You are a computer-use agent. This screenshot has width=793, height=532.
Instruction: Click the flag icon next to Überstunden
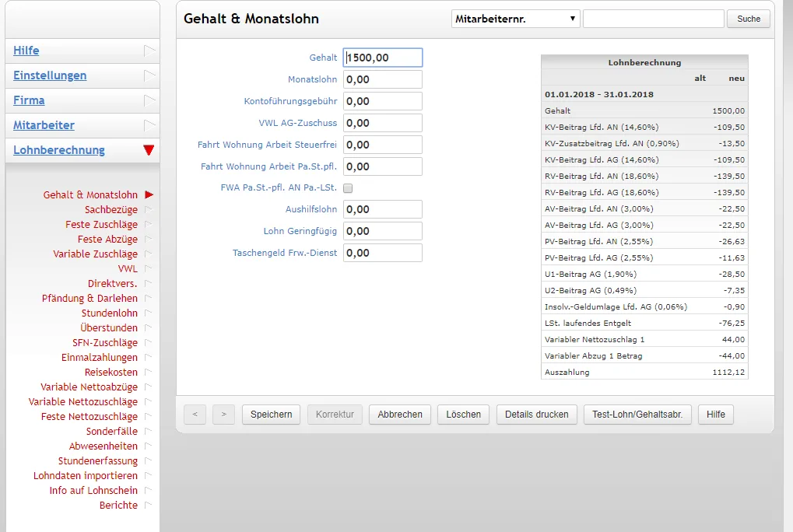[148, 327]
